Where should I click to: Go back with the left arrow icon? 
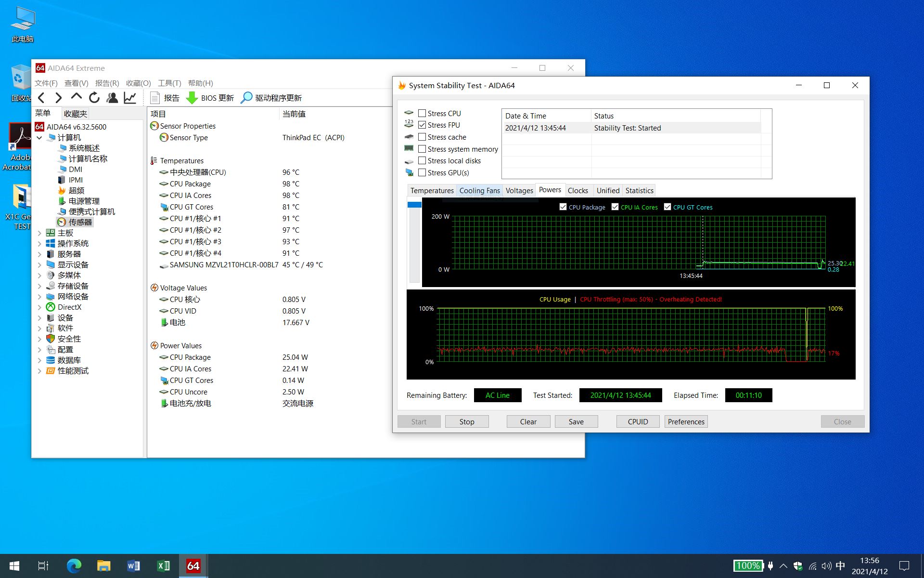click(x=42, y=98)
